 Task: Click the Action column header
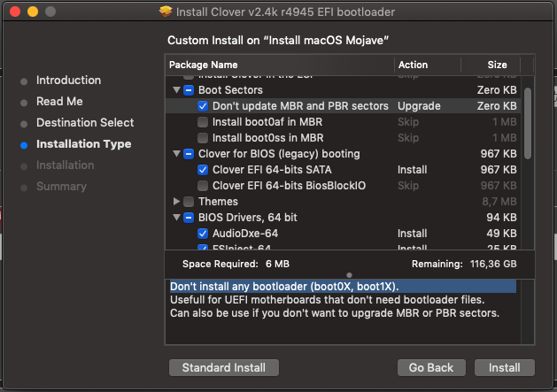(x=428, y=65)
